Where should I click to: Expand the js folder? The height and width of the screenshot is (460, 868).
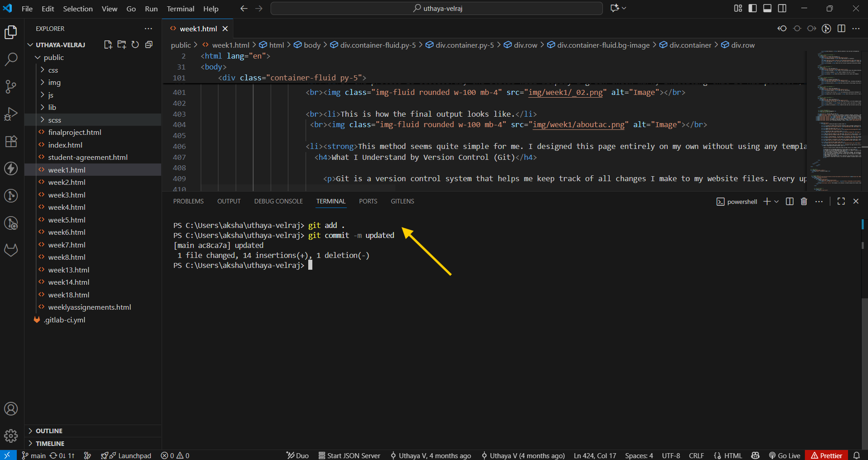tap(93, 95)
